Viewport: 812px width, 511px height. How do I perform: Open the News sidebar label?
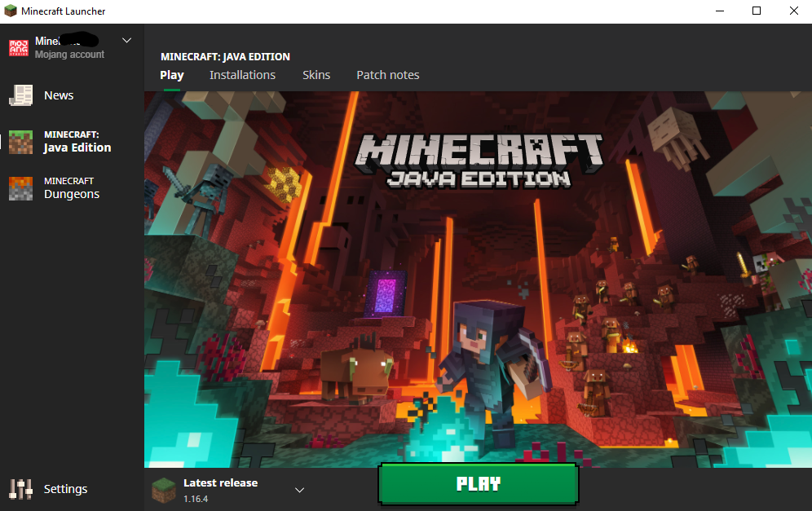[59, 95]
